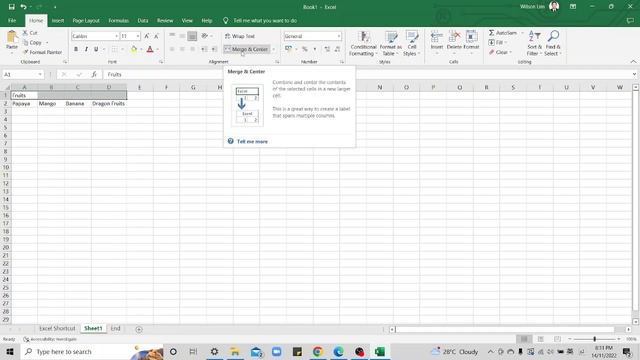The height and width of the screenshot is (360, 640).
Task: Set top vertical alignment
Action: click(x=172, y=36)
